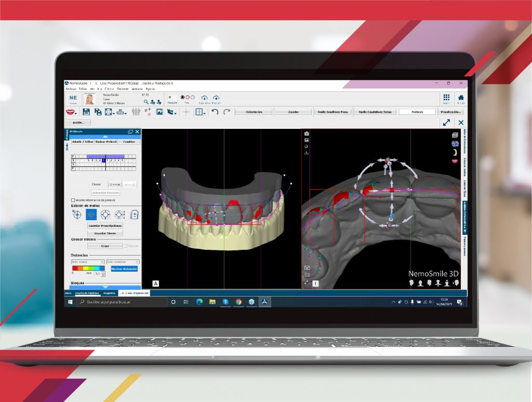Image resolution: width=532 pixels, height=402 pixels.
Task: Select the tooth plus-minus mesh tool
Action: pyautogui.click(x=135, y=215)
